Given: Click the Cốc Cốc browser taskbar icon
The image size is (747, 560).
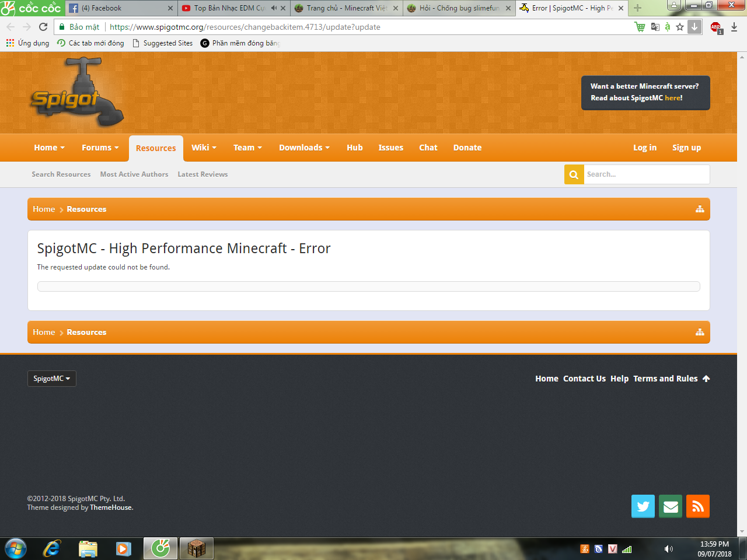Looking at the screenshot, I should pos(160,549).
